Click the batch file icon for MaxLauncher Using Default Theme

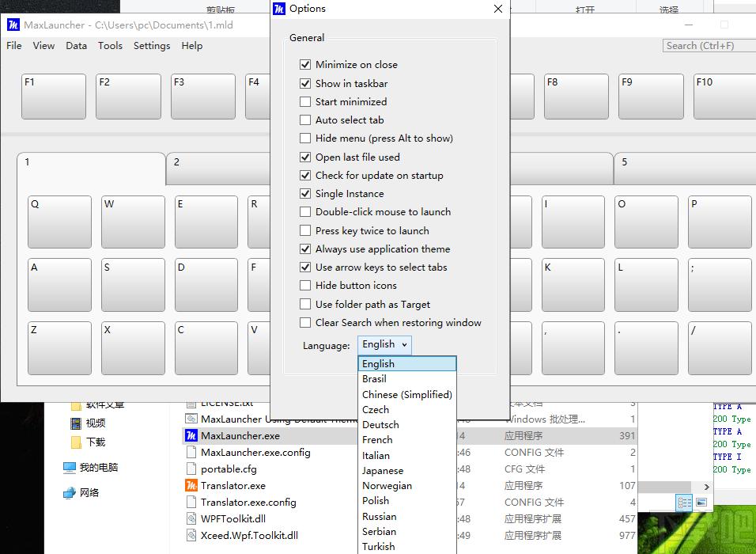191,419
